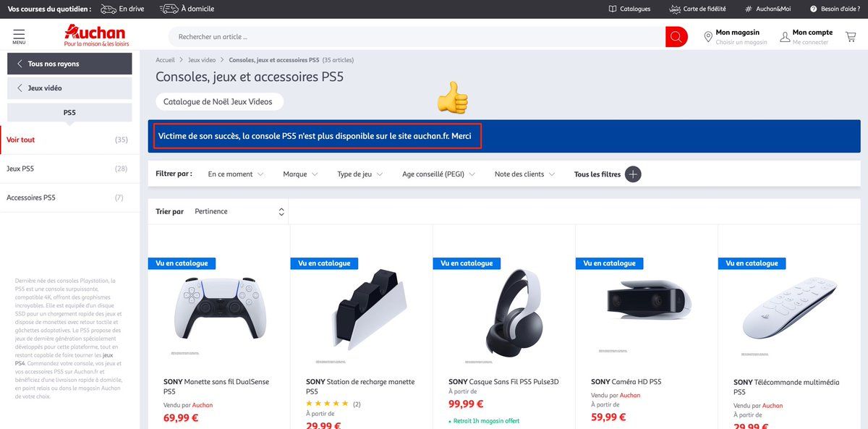Open the hamburger MENU icon
The height and width of the screenshot is (429, 868).
19,36
